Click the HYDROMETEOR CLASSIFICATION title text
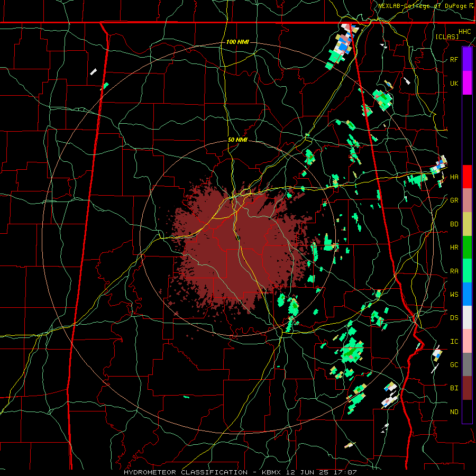Viewport: 476px width, 476px height. point(186,472)
